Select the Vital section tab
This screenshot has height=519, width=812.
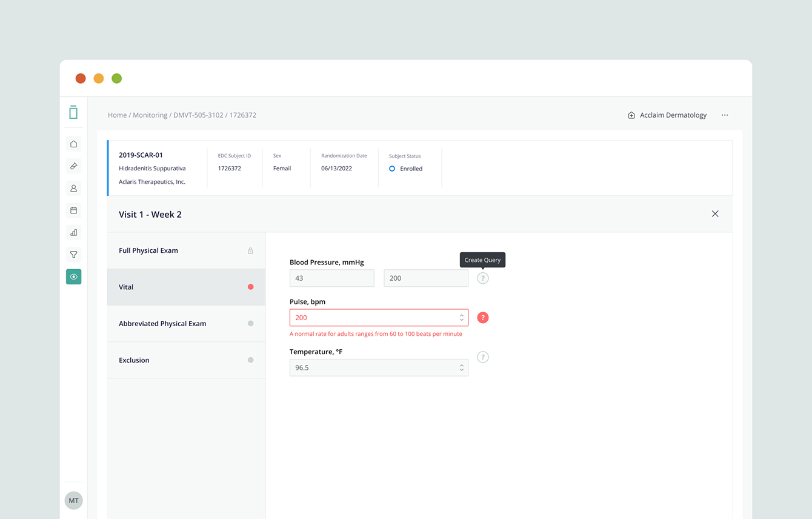(x=185, y=287)
